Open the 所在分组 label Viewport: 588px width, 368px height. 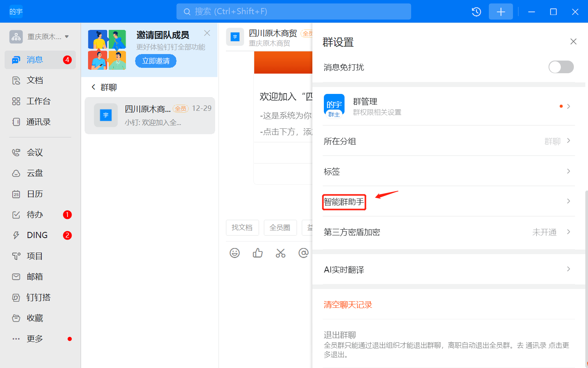[x=340, y=141]
